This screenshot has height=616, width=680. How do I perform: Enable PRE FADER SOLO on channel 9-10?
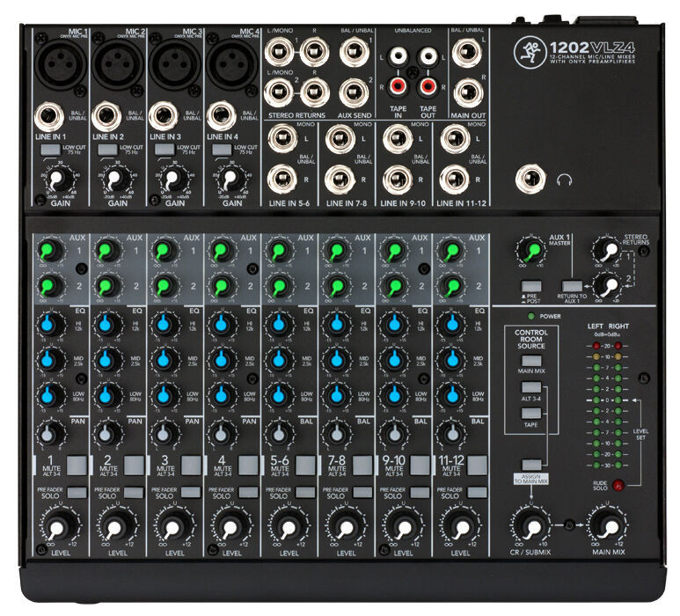[x=420, y=493]
